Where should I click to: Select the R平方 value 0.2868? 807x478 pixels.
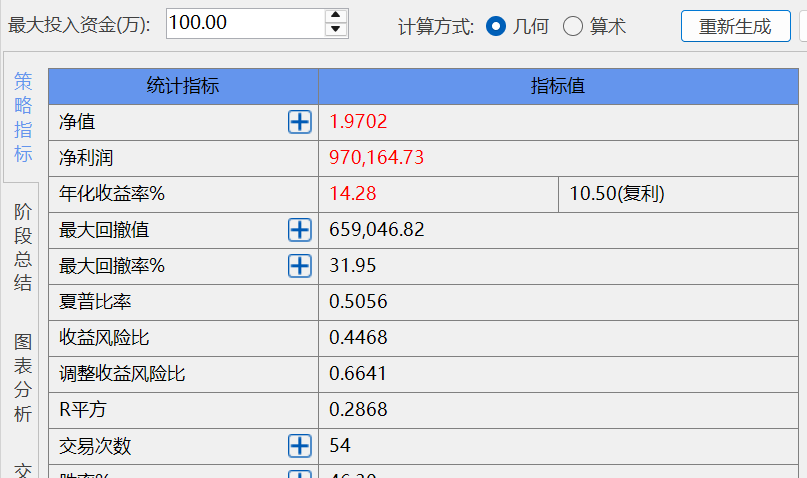(358, 410)
